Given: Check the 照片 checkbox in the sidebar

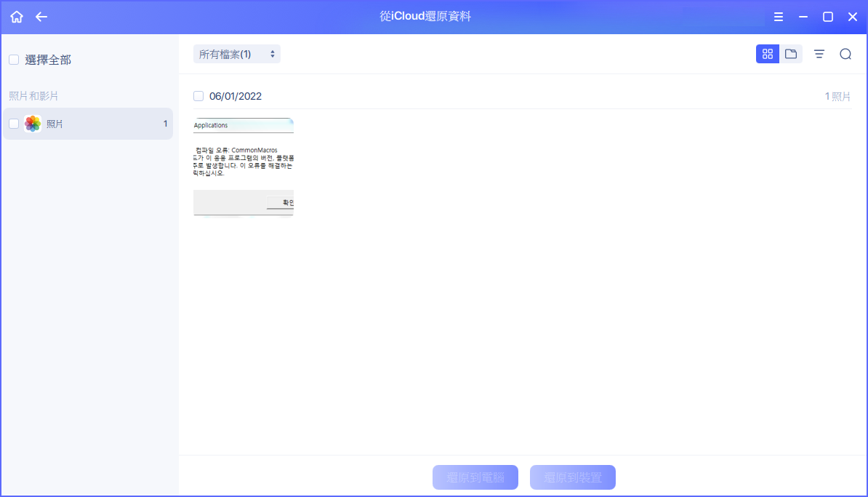Looking at the screenshot, I should [13, 124].
